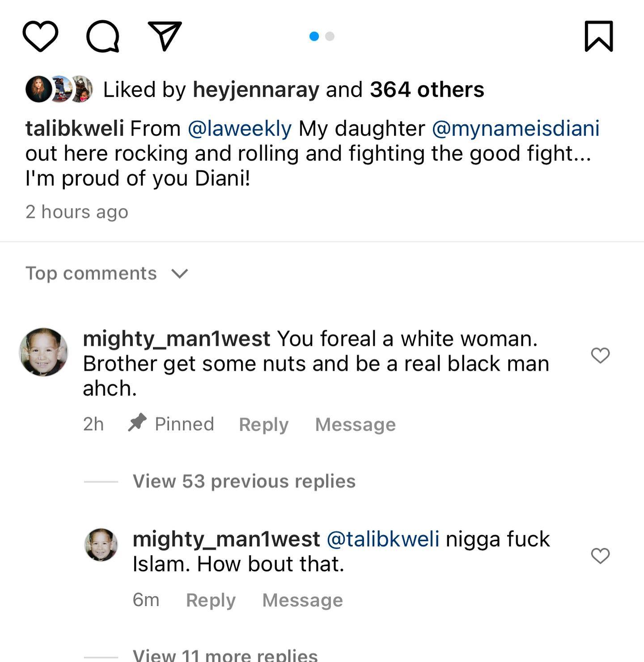This screenshot has width=644, height=662.
Task: Share the post with the paper plane icon
Action: pyautogui.click(x=165, y=35)
